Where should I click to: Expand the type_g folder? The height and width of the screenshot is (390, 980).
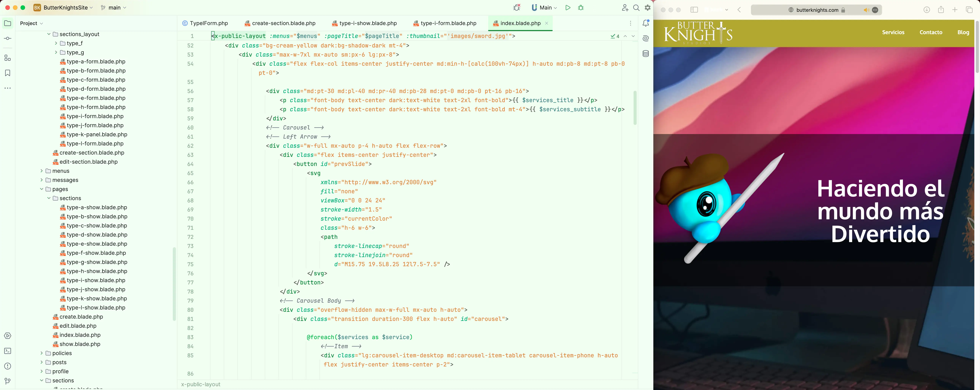pos(56,53)
